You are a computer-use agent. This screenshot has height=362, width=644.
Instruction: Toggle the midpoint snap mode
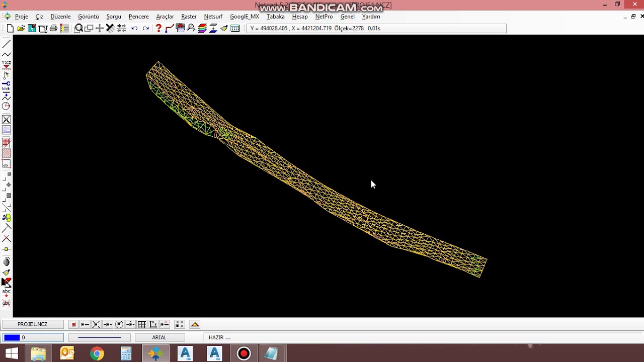pyautogui.click(x=108, y=324)
